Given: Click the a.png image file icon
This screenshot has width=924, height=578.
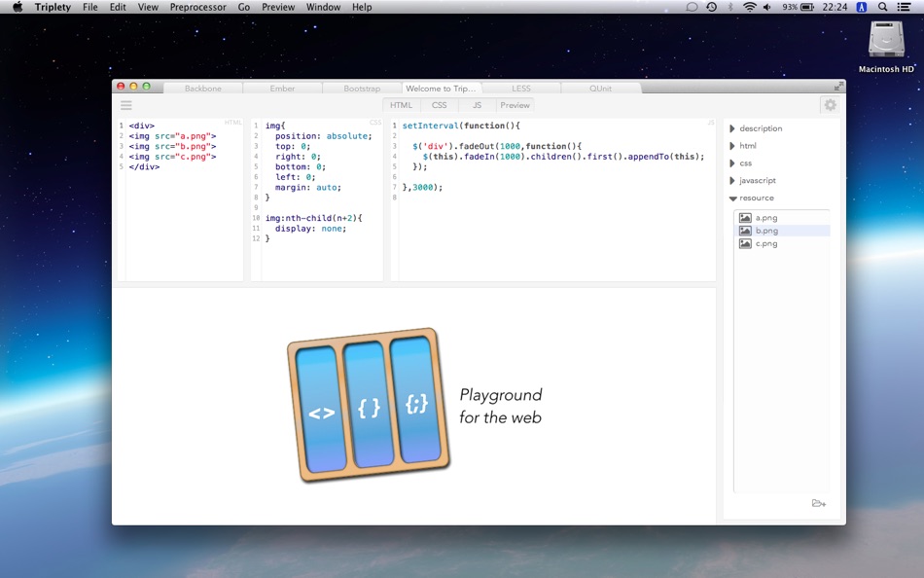Looking at the screenshot, I should coord(745,218).
